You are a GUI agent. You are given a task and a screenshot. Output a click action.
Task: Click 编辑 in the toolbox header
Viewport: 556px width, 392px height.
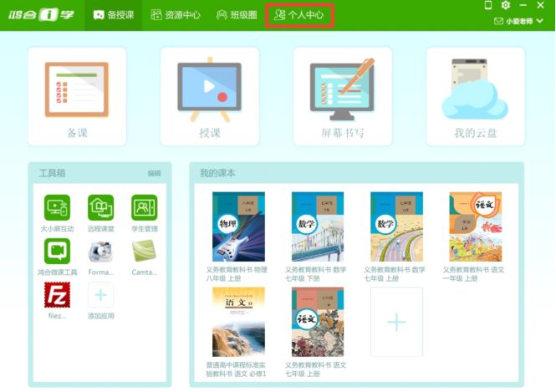point(154,173)
